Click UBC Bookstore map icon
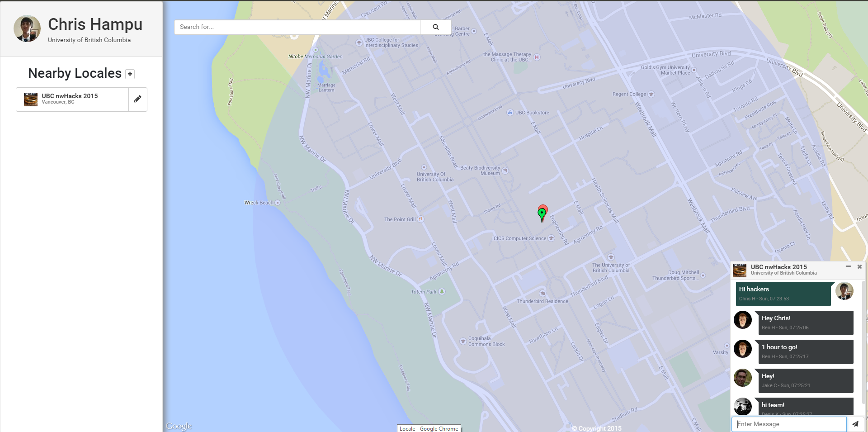 point(510,112)
